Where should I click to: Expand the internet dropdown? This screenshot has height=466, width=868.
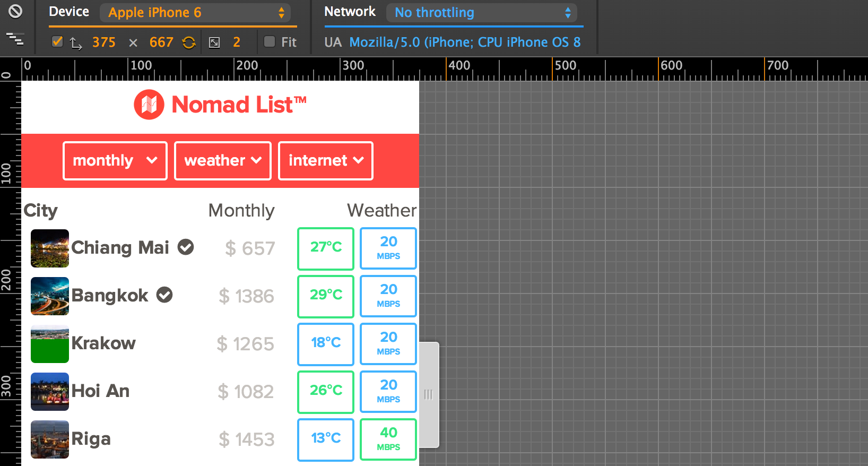[326, 161]
